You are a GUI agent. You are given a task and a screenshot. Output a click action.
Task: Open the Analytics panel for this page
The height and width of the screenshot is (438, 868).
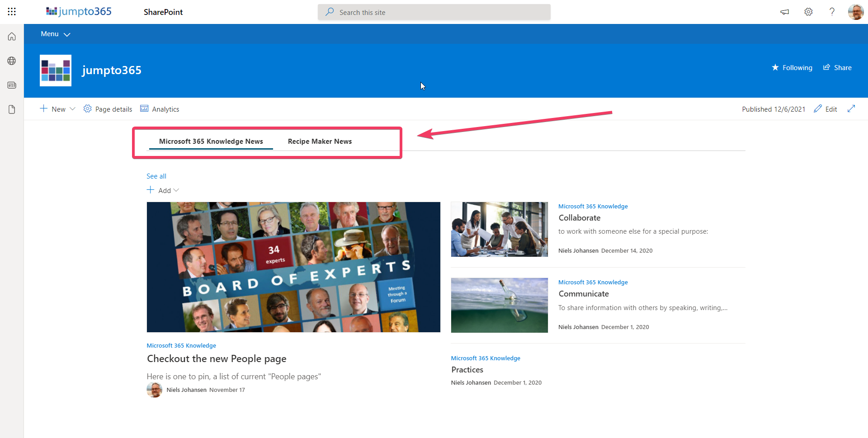coord(159,108)
